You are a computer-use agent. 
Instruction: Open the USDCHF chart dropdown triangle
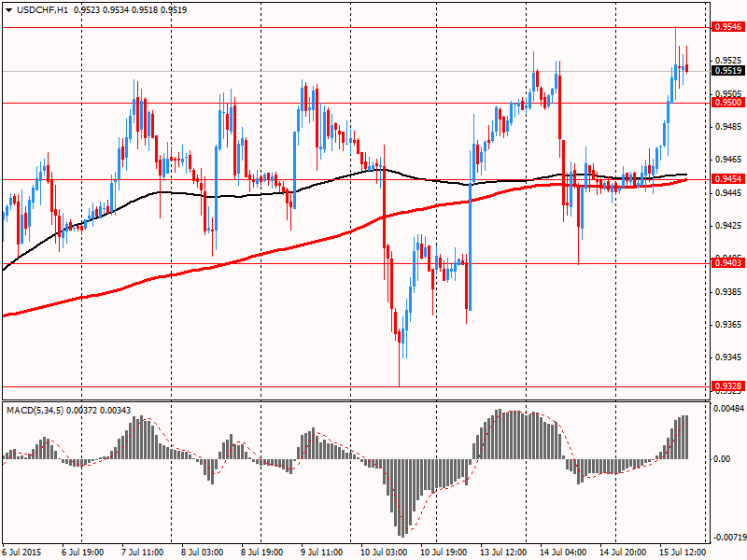pos(9,10)
